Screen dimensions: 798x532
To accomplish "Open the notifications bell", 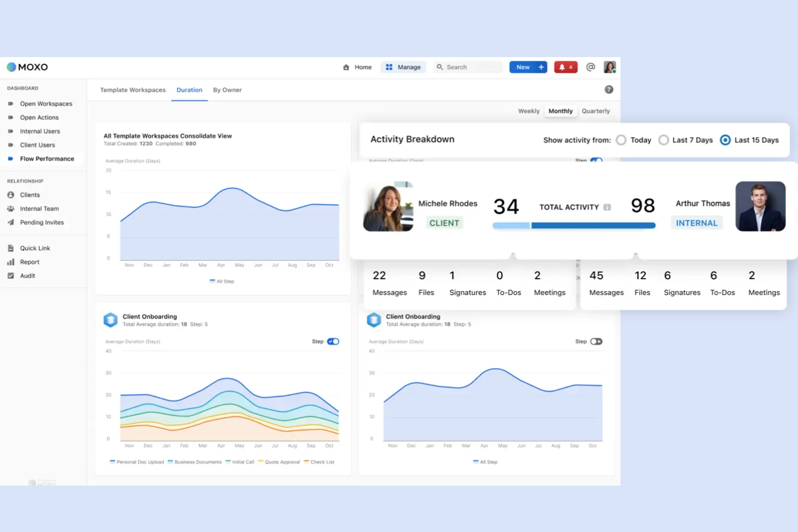I will tap(565, 67).
